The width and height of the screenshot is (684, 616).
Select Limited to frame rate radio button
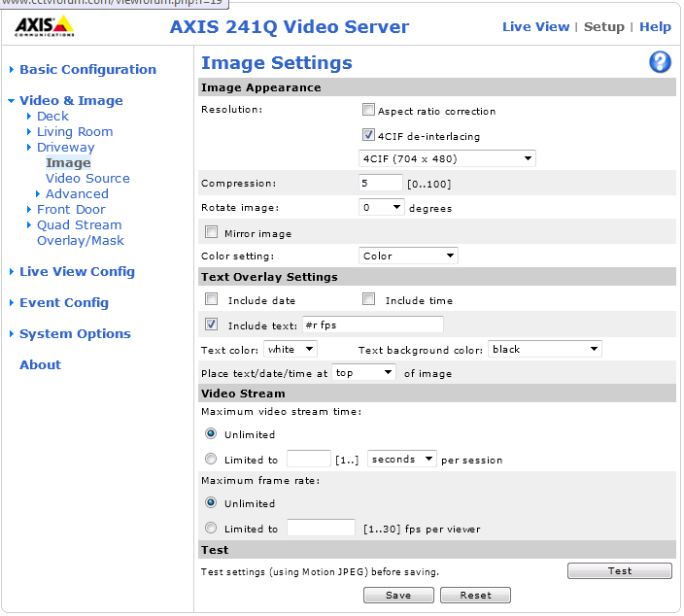211,529
